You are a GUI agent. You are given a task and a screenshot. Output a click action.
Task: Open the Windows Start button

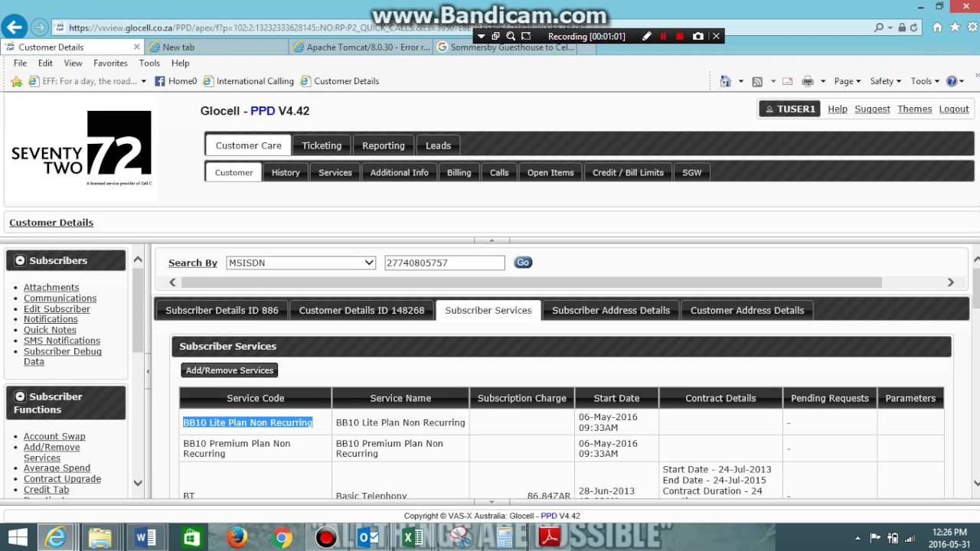[x=17, y=537]
